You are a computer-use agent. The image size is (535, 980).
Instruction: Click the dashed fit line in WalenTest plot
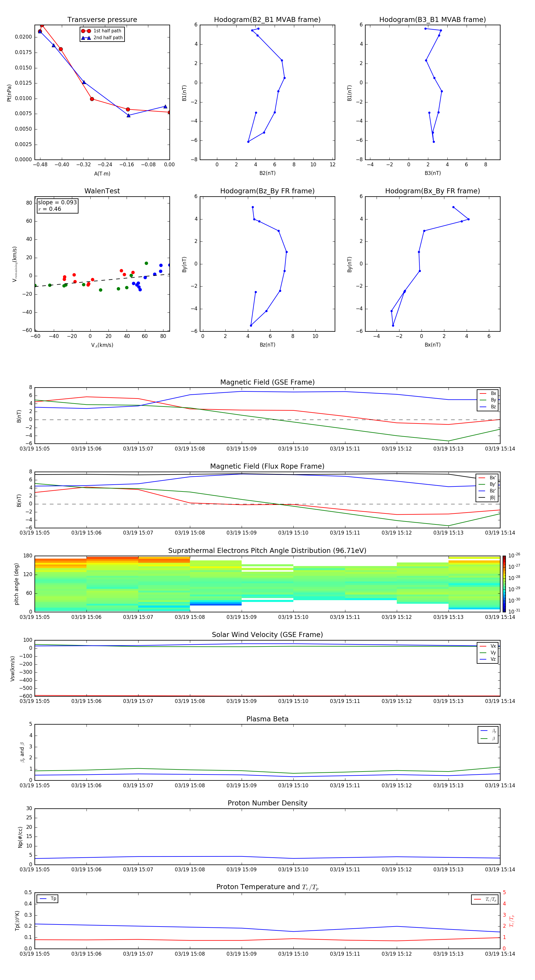coord(102,280)
